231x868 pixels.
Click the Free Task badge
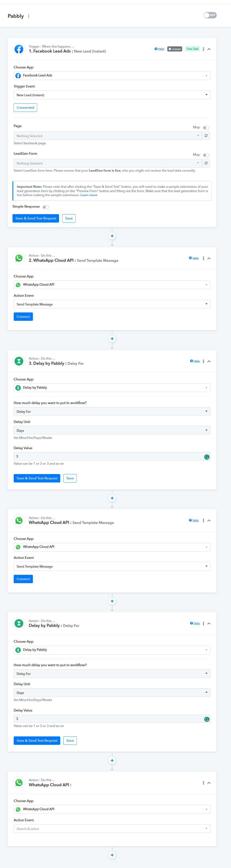[x=193, y=49]
